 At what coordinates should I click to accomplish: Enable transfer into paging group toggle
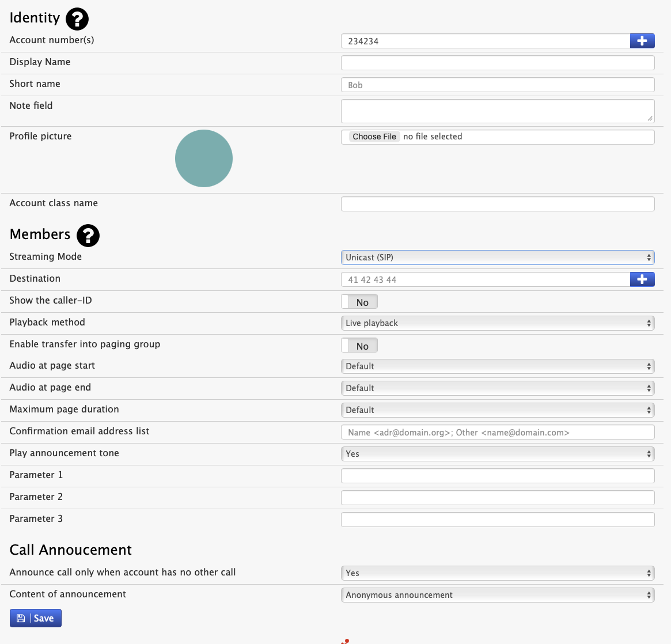pos(359,346)
